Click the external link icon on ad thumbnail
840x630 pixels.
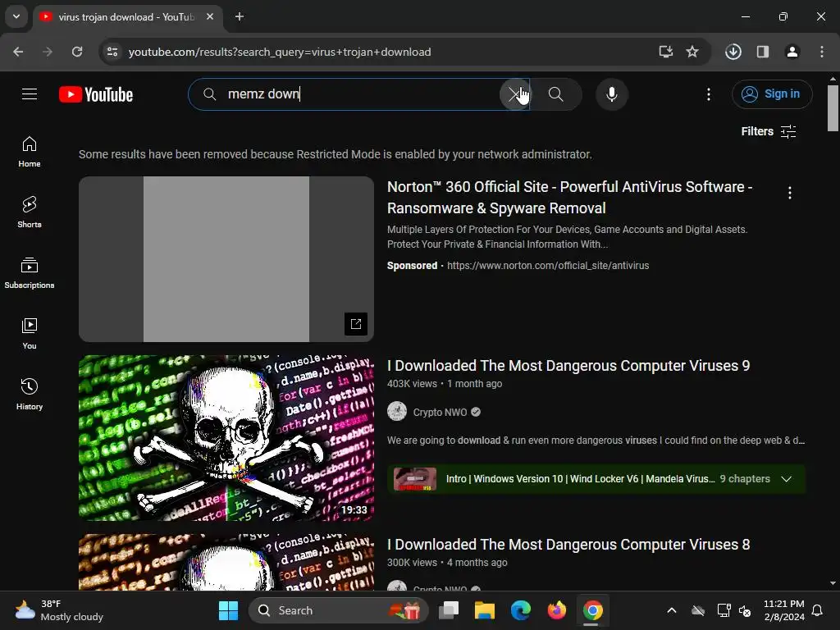click(x=356, y=323)
